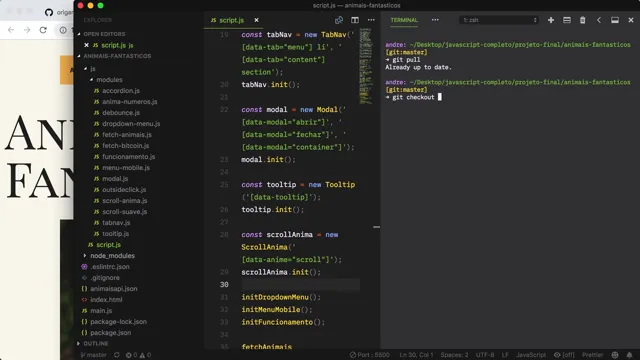Image resolution: width=640 pixels, height=360 pixels.
Task: Reload page in the browser window
Action: [x=43, y=30]
